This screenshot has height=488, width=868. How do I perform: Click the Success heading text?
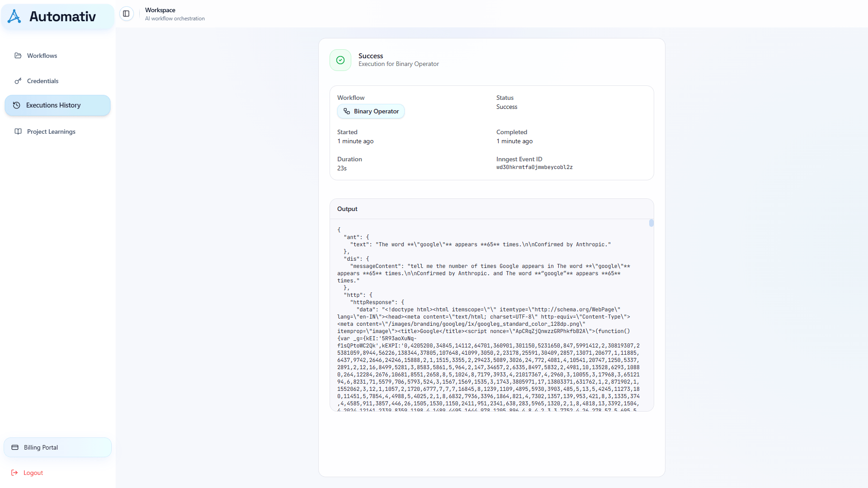click(371, 56)
